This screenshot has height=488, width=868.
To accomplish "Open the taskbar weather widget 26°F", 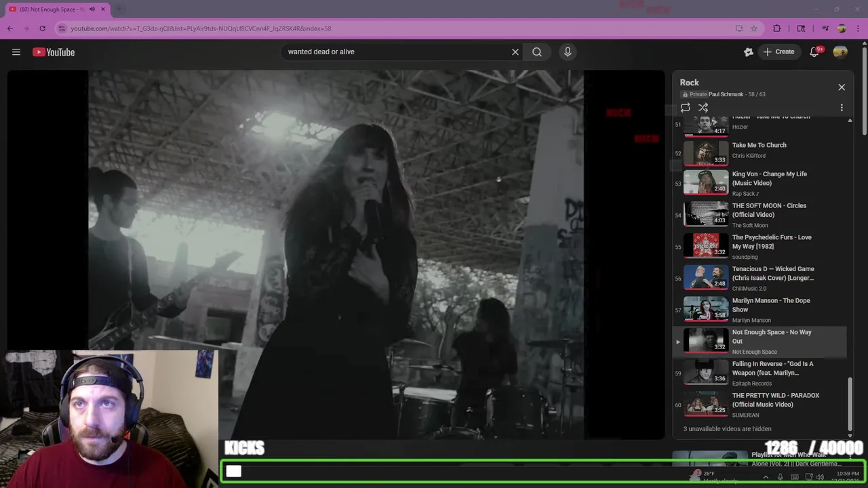I will (713, 476).
